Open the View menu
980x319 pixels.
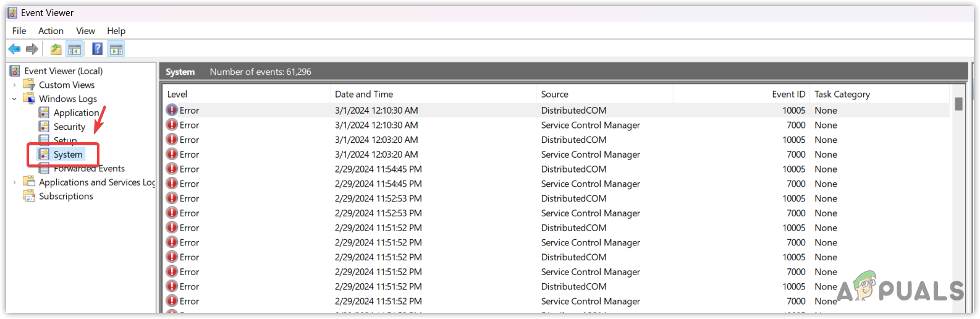click(85, 31)
